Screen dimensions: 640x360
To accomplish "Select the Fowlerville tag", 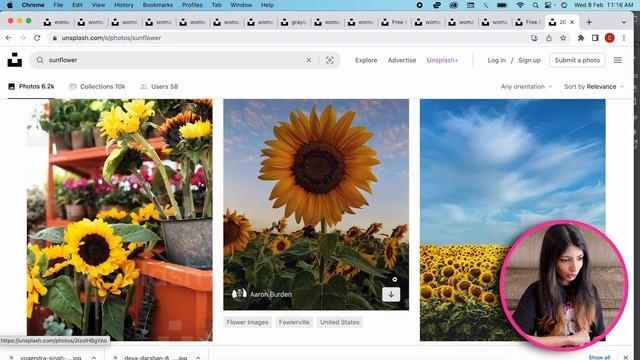I will tap(294, 322).
